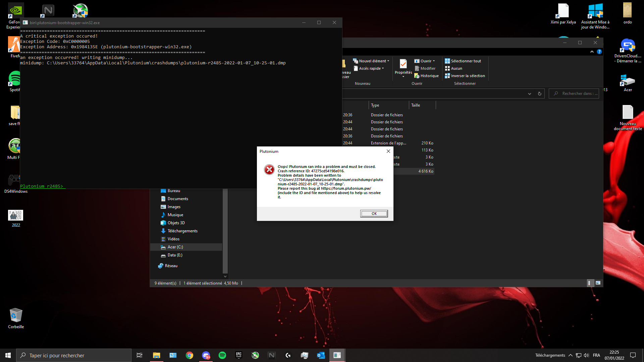
Task: Click Sélectionner tout in the ribbon
Action: coord(463,61)
